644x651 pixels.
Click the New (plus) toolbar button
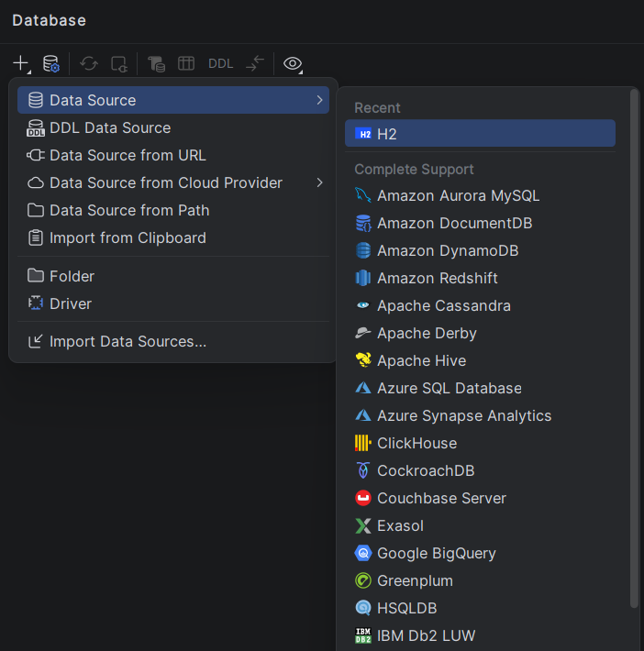click(x=20, y=63)
